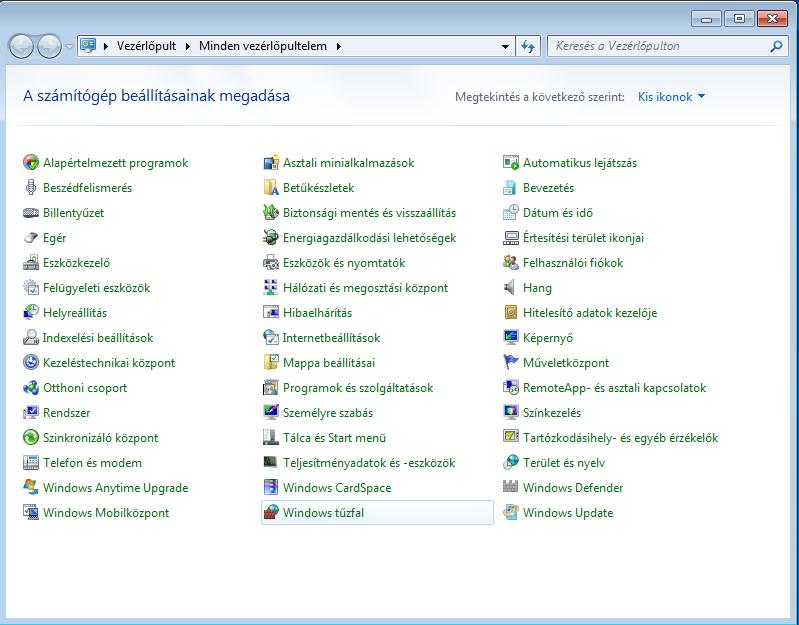Click Indexelési beállítások icon

[31, 337]
